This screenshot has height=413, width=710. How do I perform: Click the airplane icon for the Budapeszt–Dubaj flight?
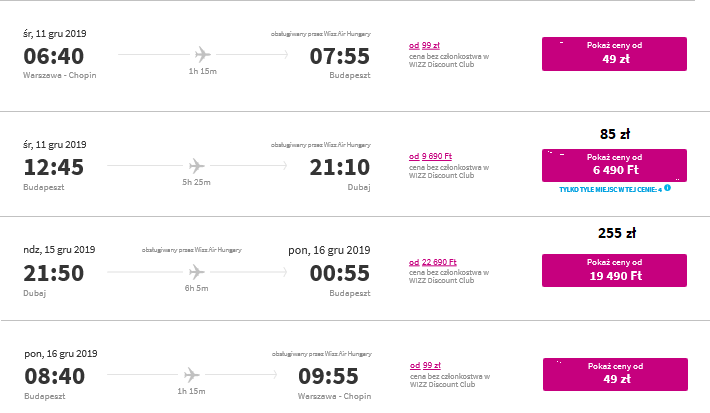tap(197, 166)
